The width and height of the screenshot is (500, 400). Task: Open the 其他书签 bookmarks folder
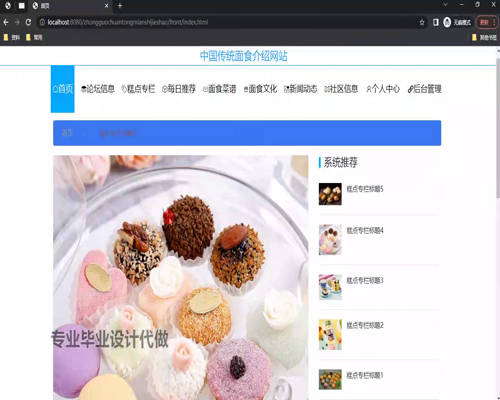[x=484, y=37]
